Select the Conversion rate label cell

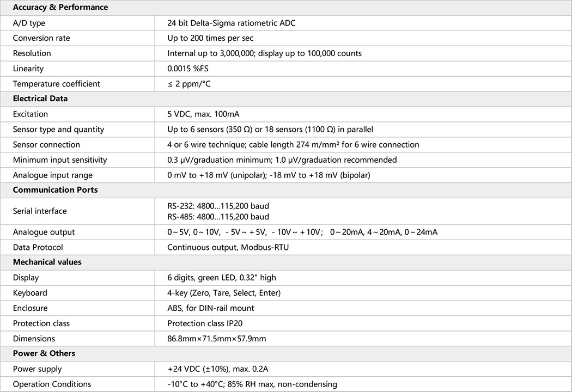(x=41, y=38)
